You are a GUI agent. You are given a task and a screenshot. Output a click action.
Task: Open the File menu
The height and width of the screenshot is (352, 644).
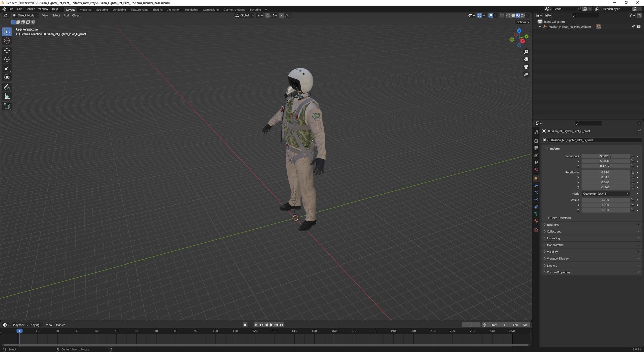click(11, 9)
